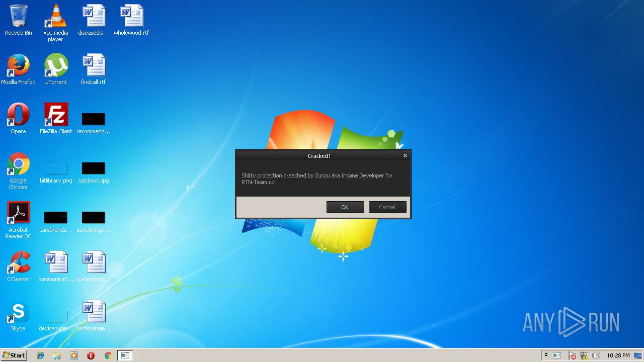Open the Action Center flag tray icon
Viewport: 644px width, 362px height.
click(572, 355)
